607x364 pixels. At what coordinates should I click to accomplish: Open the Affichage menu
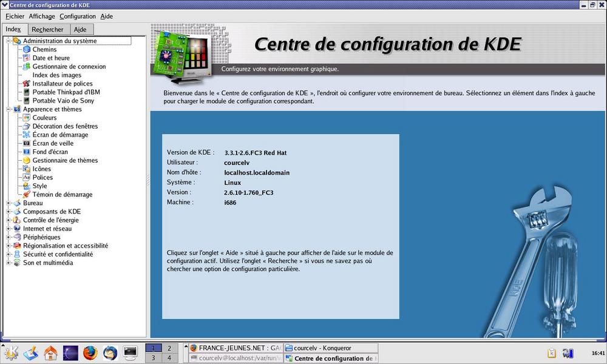42,16
